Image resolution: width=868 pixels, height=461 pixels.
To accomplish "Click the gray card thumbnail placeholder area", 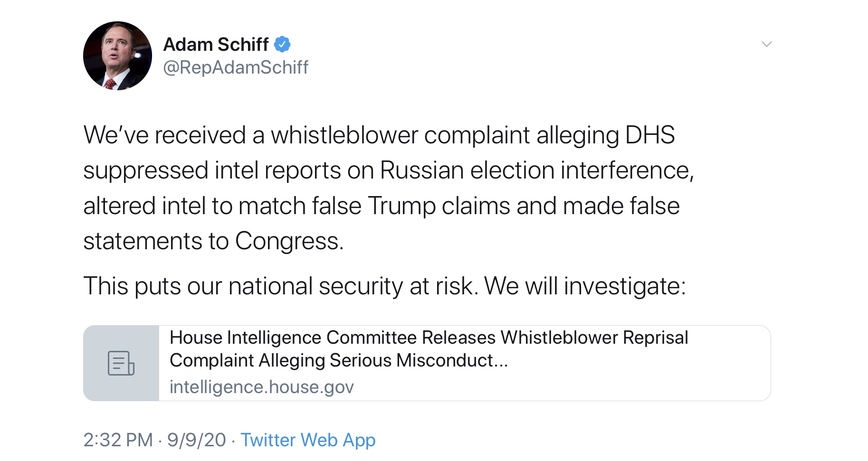I will 121,363.
